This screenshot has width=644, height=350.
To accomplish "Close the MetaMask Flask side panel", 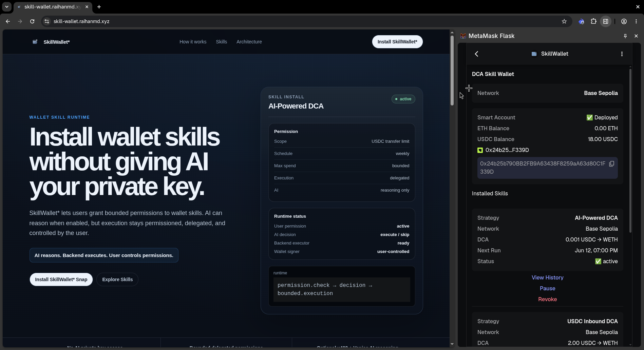I will (x=636, y=36).
